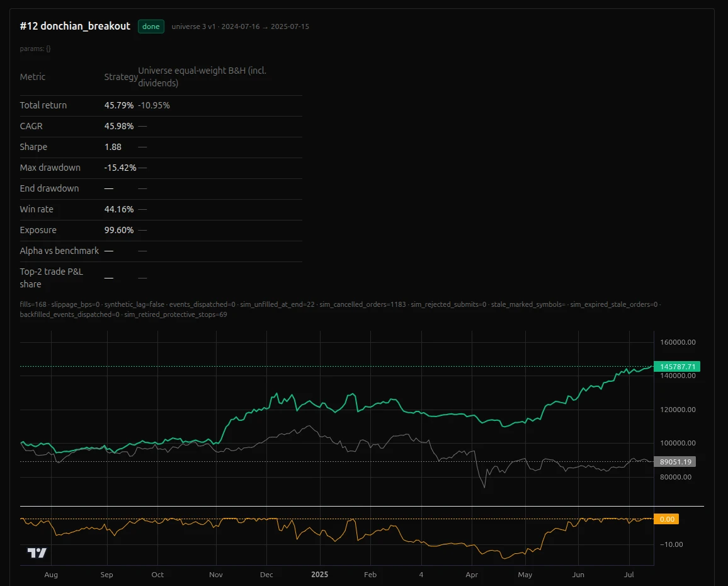Screen dimensions: 728x586
Task: Select the 'Alpha vs benchmark' row label
Action: coord(59,251)
